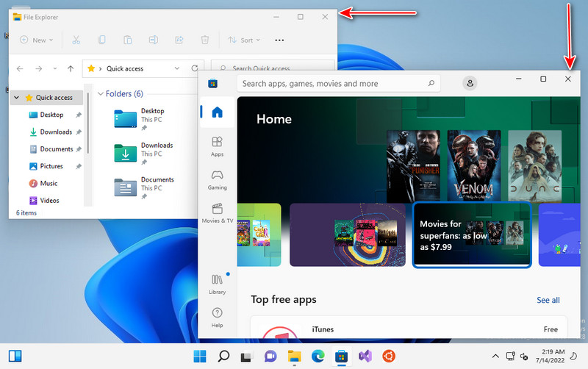Viewport: 588px width, 369px height.
Task: Select Videos in the navigation pane
Action: coord(49,201)
